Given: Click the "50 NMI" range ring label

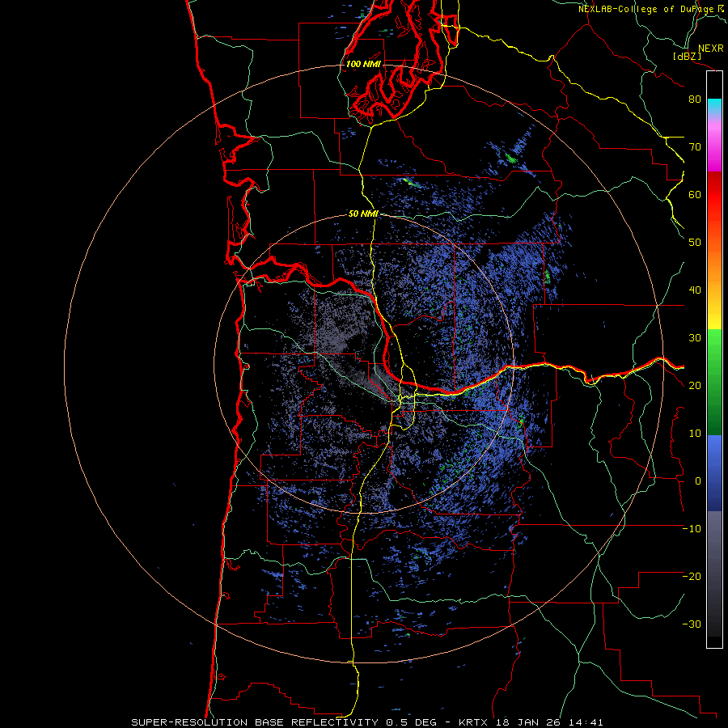Looking at the screenshot, I should click(363, 214).
